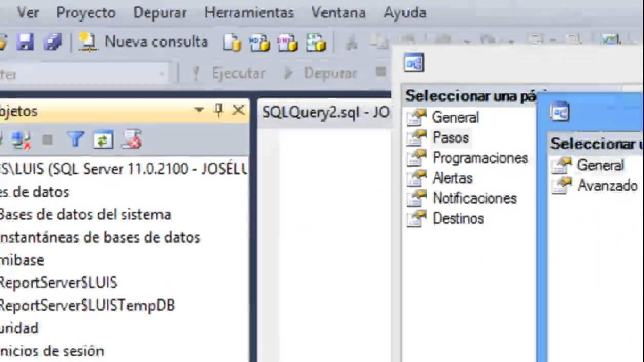Select the Pasos page
644x362 pixels.
pyautogui.click(x=451, y=137)
